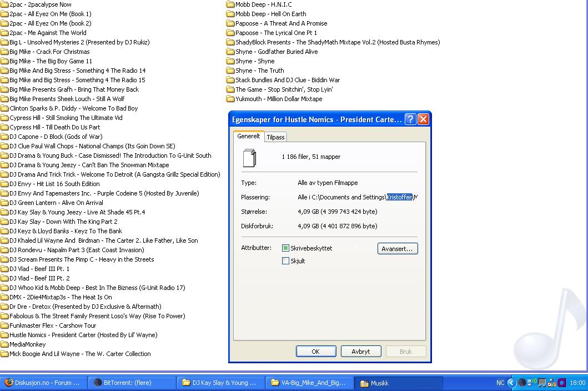Select folder icon for Shyne - The Truth

point(230,71)
